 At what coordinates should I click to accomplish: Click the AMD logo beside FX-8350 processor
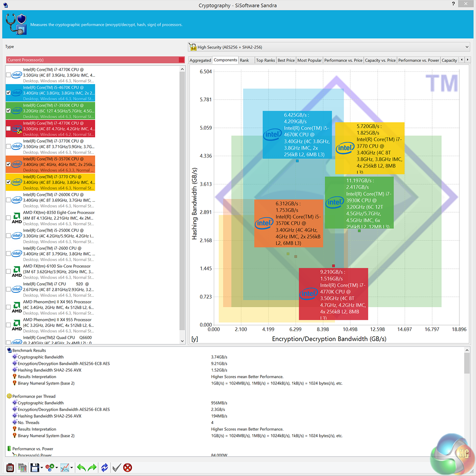pyautogui.click(x=17, y=218)
